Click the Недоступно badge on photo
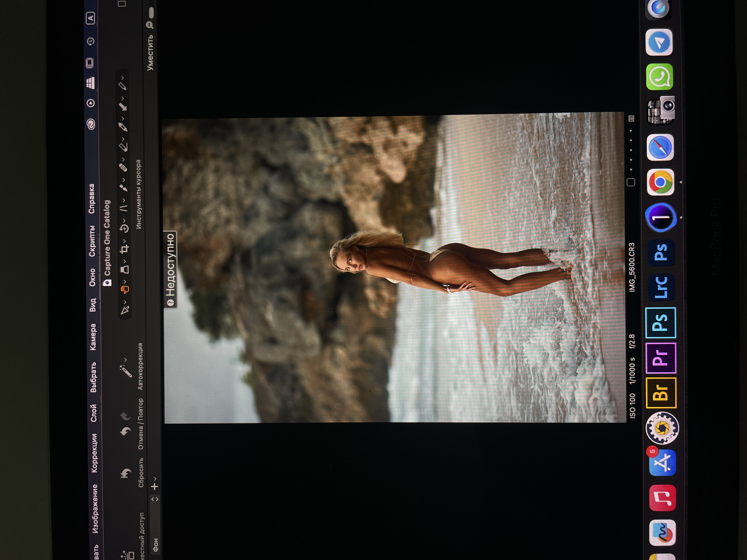 (x=170, y=270)
